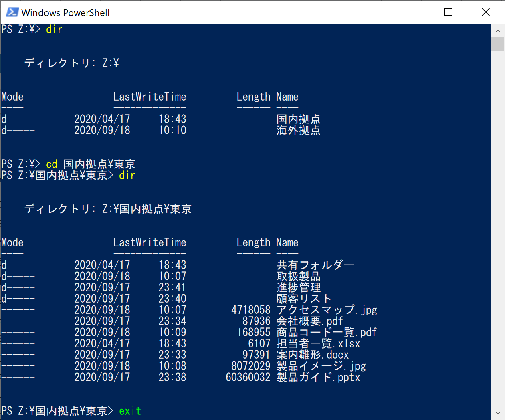
Task: Click the 共有フォルダー directory entry
Action: pos(315,265)
